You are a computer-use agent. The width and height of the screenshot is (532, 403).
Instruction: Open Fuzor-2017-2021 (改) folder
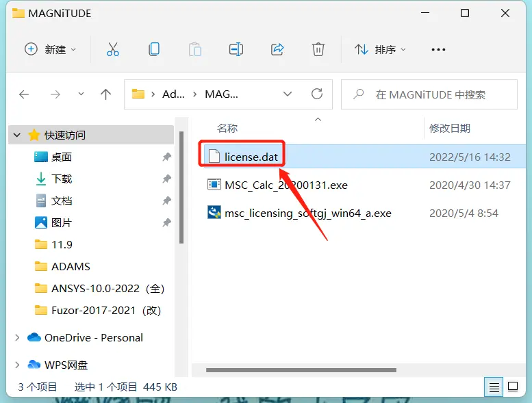[106, 311]
